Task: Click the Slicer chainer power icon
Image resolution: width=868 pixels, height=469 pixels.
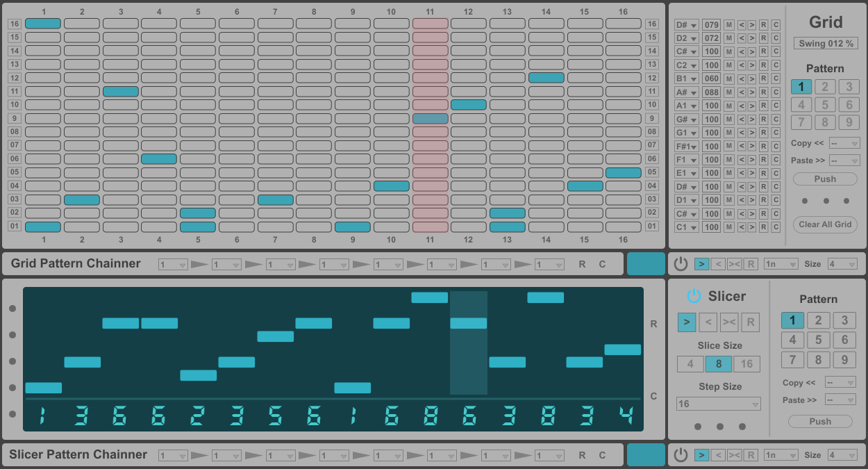Action: (681, 455)
